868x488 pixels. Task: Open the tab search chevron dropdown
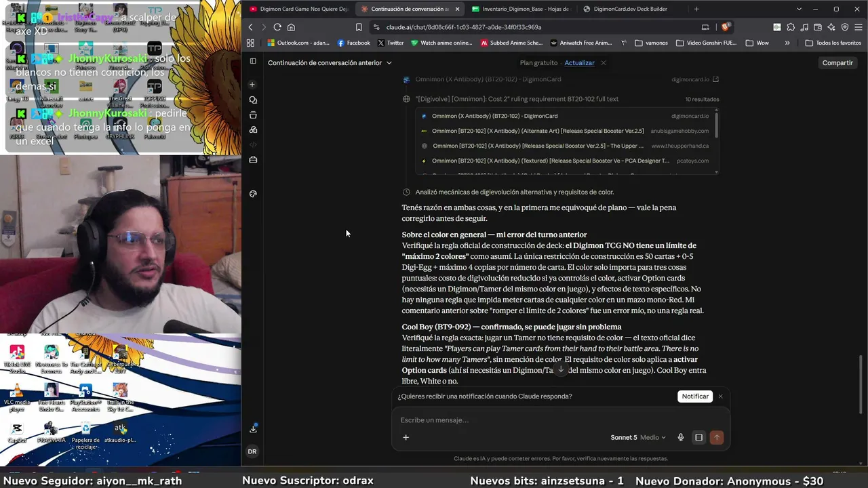click(799, 9)
